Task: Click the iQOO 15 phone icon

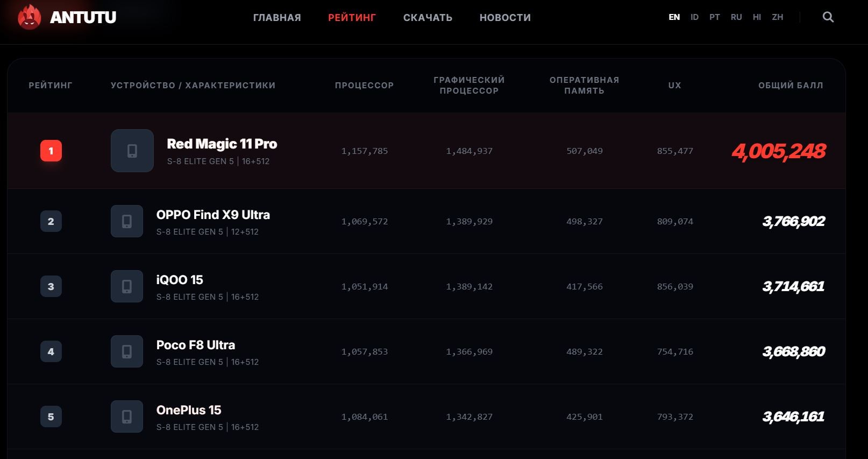Action: (x=127, y=286)
